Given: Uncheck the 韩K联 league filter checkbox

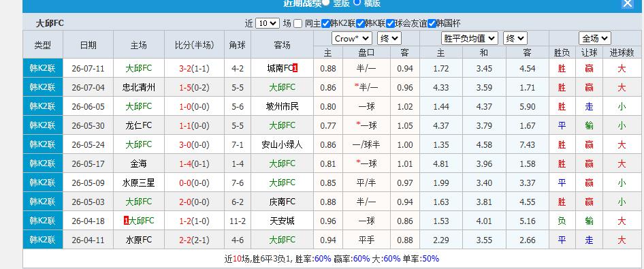Looking at the screenshot, I should [361, 24].
